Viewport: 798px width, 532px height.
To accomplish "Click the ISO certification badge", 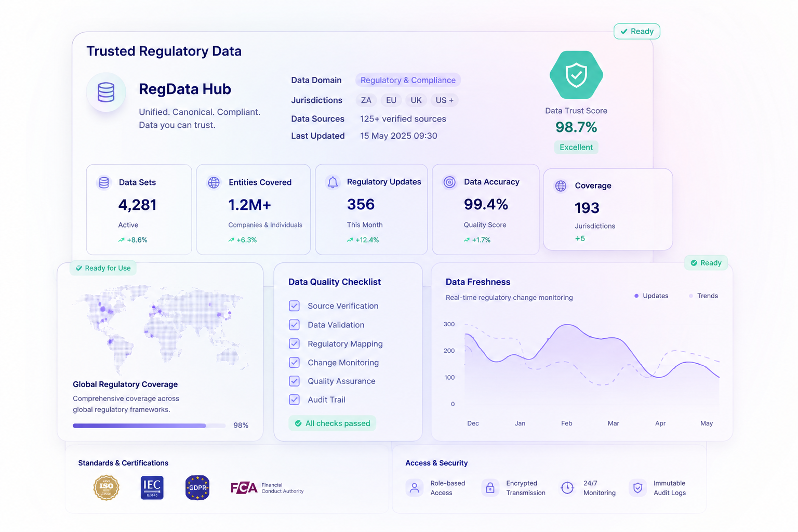I will click(106, 488).
